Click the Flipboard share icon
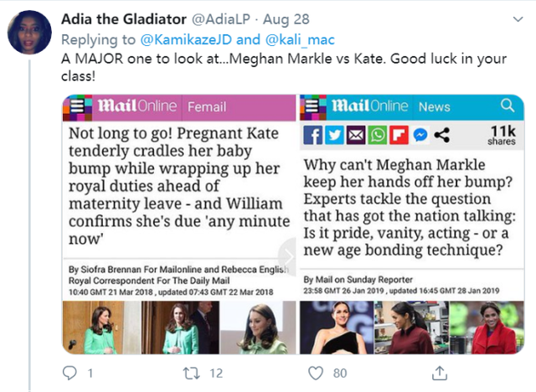Image resolution: width=536 pixels, height=392 pixels. click(398, 135)
